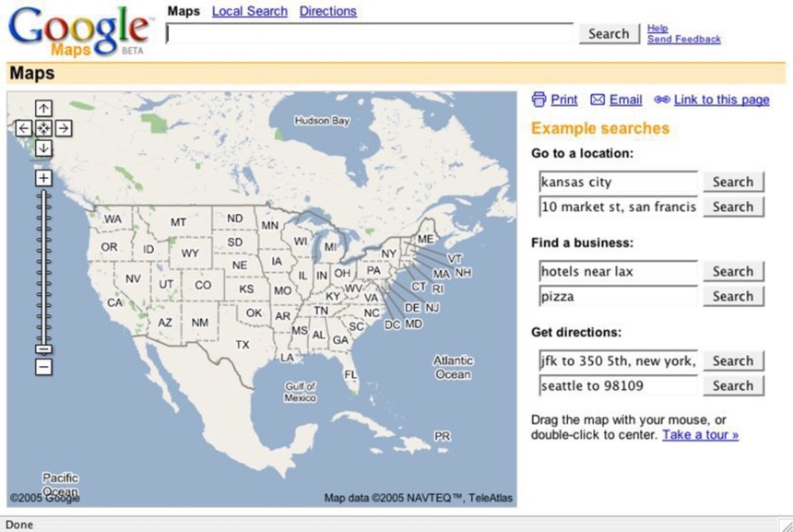Open the Send Feedback link
Viewport: 793px width, 532px height.
click(x=683, y=40)
